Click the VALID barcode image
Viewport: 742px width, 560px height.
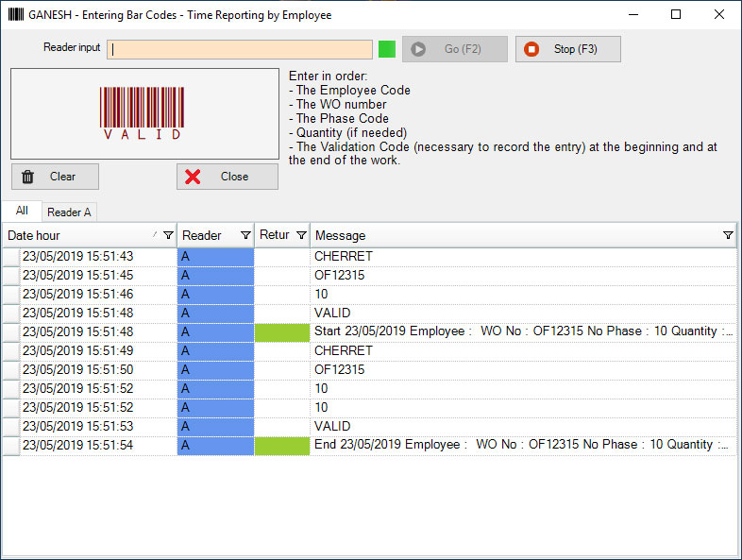click(x=143, y=113)
